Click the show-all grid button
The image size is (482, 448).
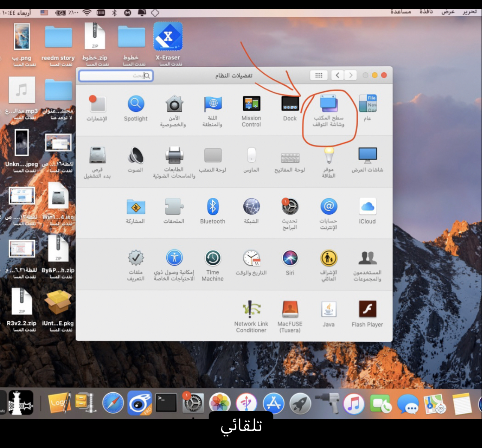point(319,75)
